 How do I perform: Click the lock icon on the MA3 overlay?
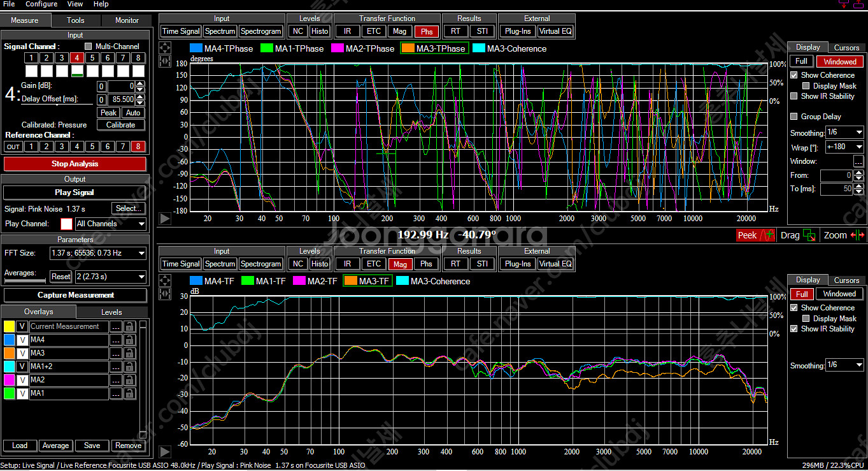(x=129, y=353)
